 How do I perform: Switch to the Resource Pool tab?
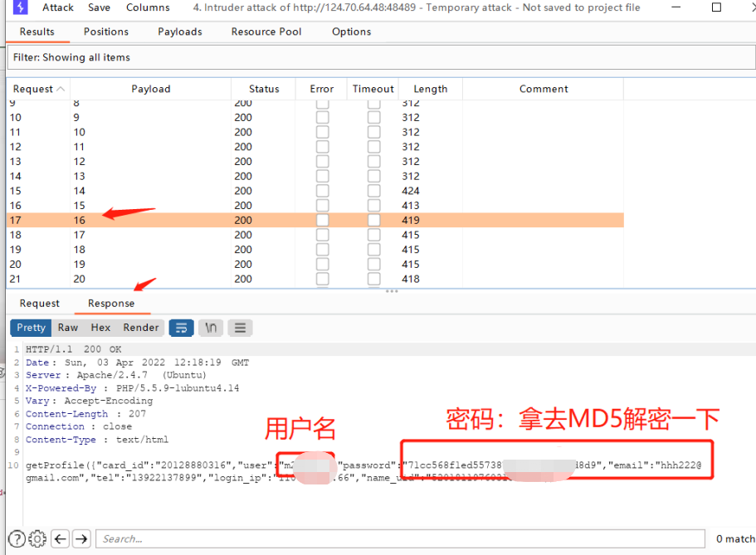pos(266,32)
